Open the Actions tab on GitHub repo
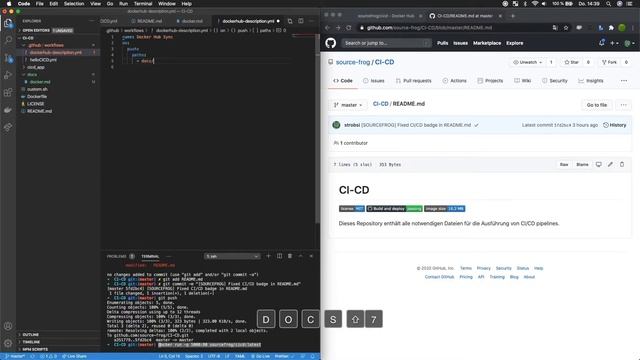This screenshot has width=640, height=360. click(455, 81)
